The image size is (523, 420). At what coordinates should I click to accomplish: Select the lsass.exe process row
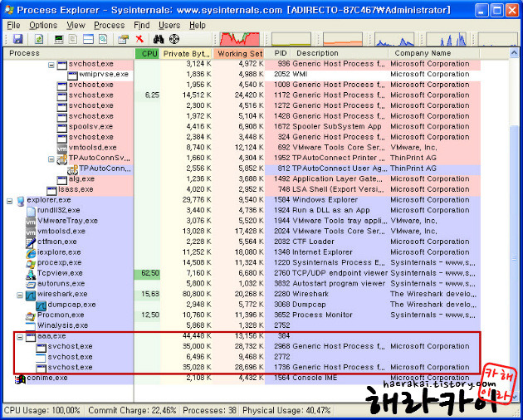(242, 189)
